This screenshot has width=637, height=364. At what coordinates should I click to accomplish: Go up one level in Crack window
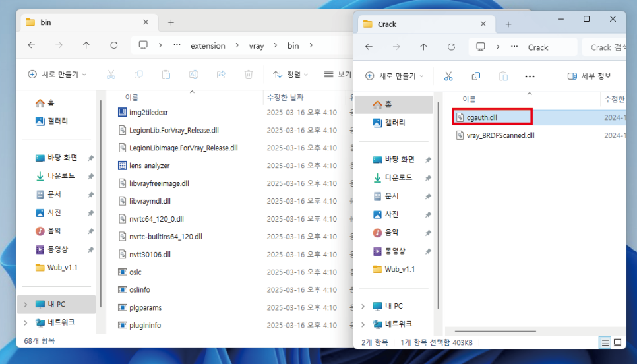click(x=423, y=47)
